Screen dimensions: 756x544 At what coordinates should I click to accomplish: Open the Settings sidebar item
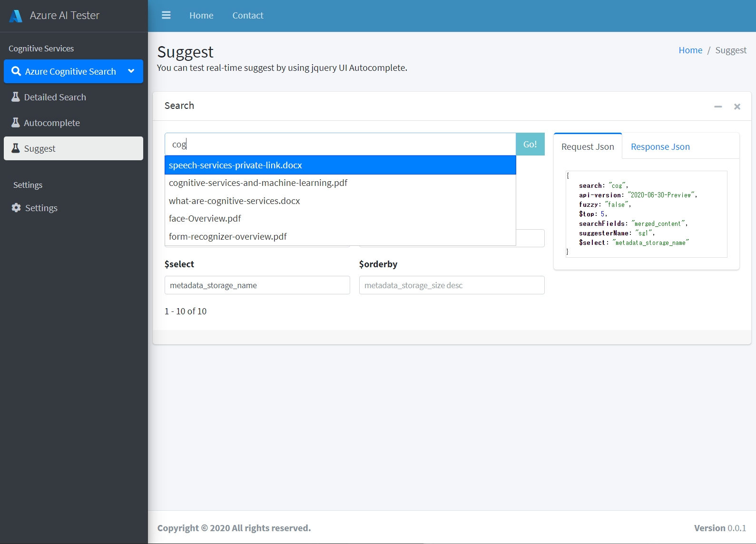(x=73, y=208)
